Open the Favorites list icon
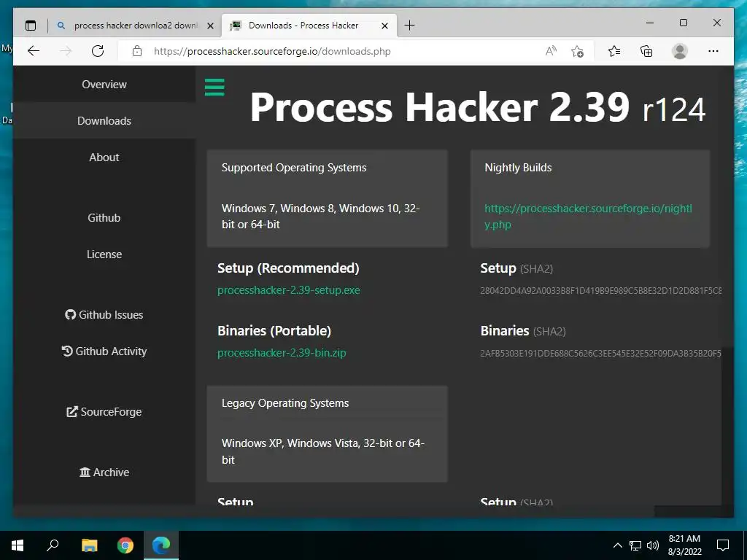747x560 pixels. pos(614,51)
